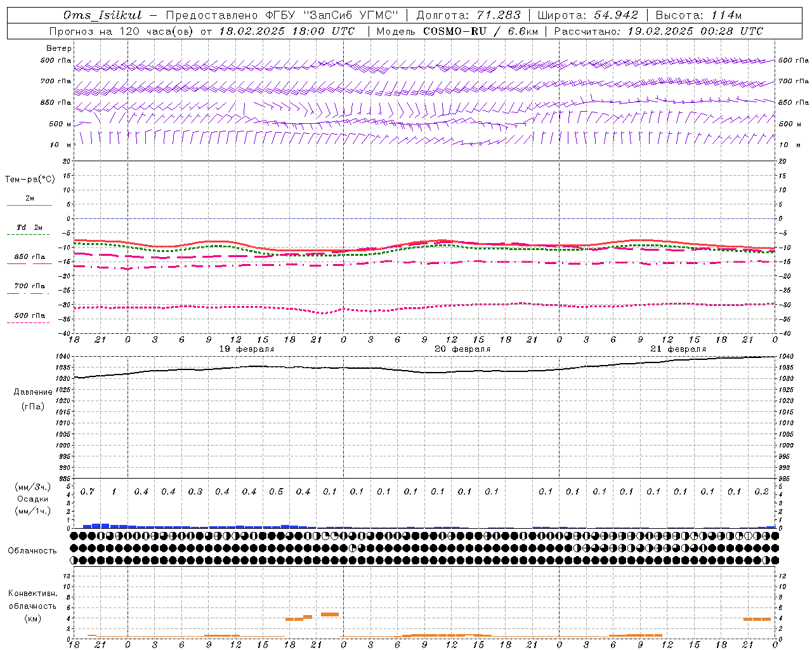
Task: Click the '(мм/3ч.)' precipitation unit label
Action: click(x=32, y=487)
